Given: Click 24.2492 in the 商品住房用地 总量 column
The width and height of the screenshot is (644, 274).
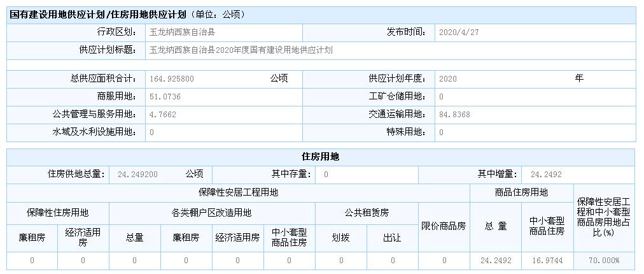Looking at the screenshot, I should (496, 261).
